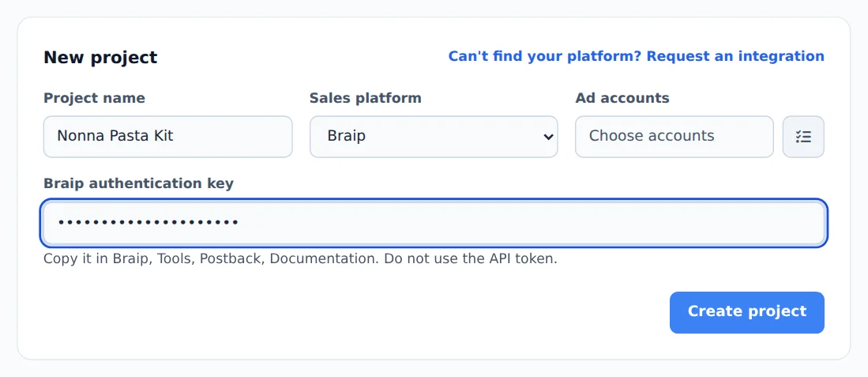
Task: Click the Project name label
Action: (x=94, y=98)
